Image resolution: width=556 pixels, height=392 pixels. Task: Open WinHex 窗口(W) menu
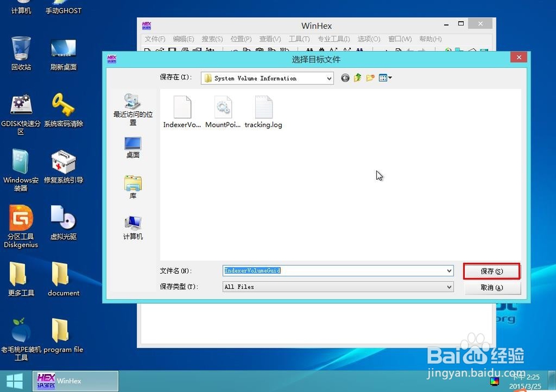(400, 39)
